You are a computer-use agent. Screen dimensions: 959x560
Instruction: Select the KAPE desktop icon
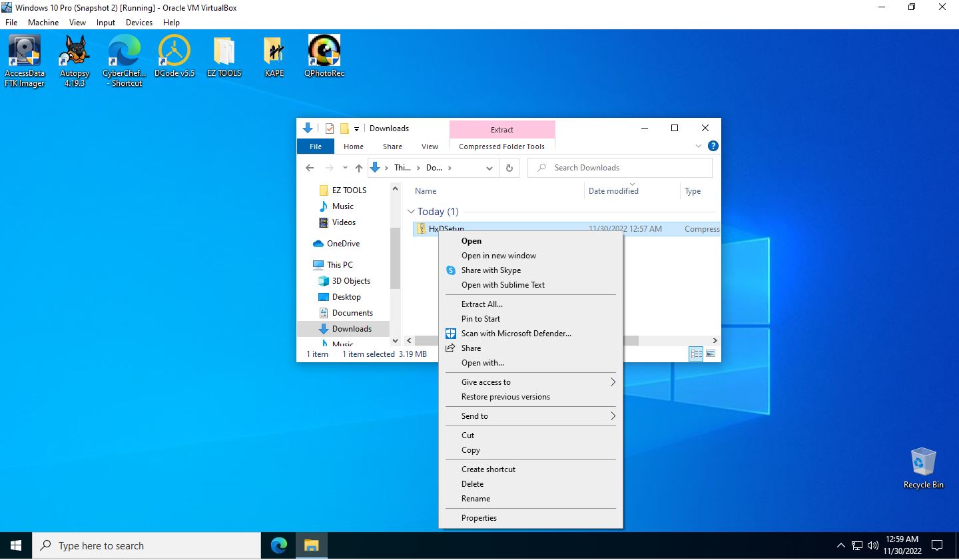point(274,56)
